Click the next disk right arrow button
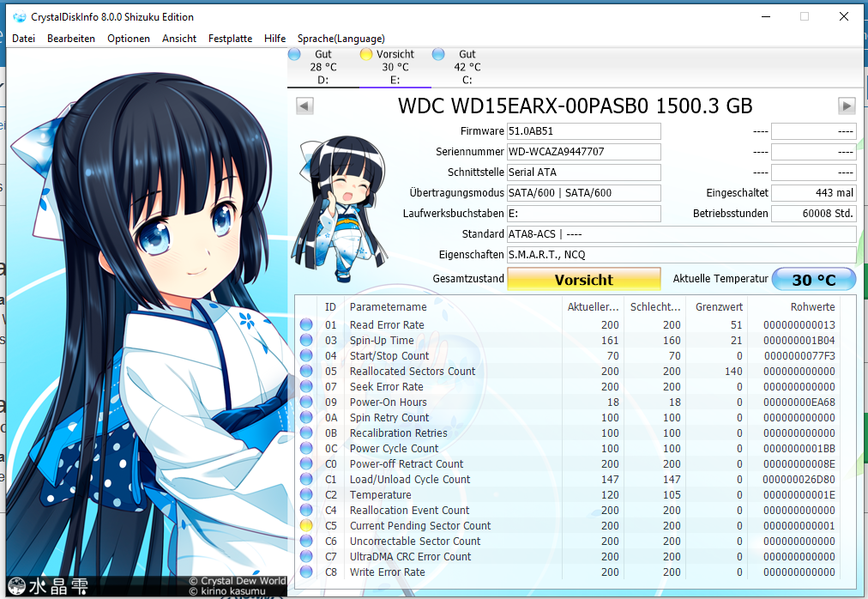 click(x=847, y=106)
